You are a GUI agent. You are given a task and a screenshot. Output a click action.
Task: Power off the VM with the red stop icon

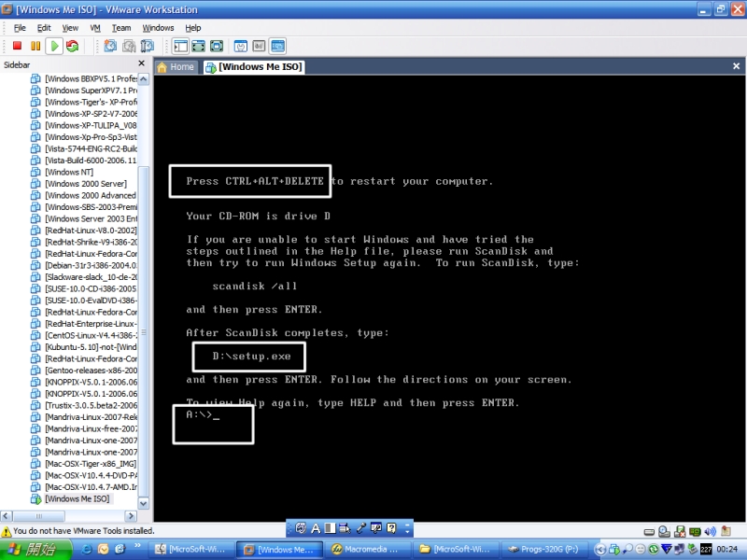pos(17,46)
